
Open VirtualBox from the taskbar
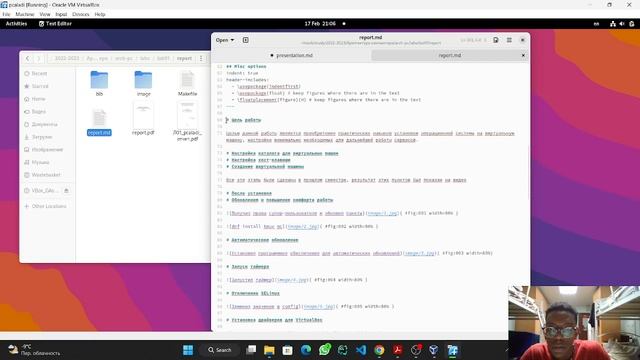pos(434,350)
